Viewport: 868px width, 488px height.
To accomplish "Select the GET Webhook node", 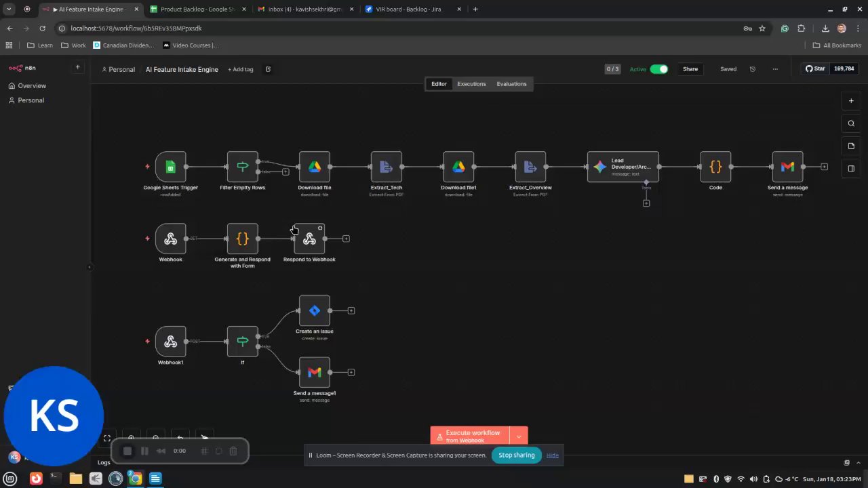I will (170, 239).
